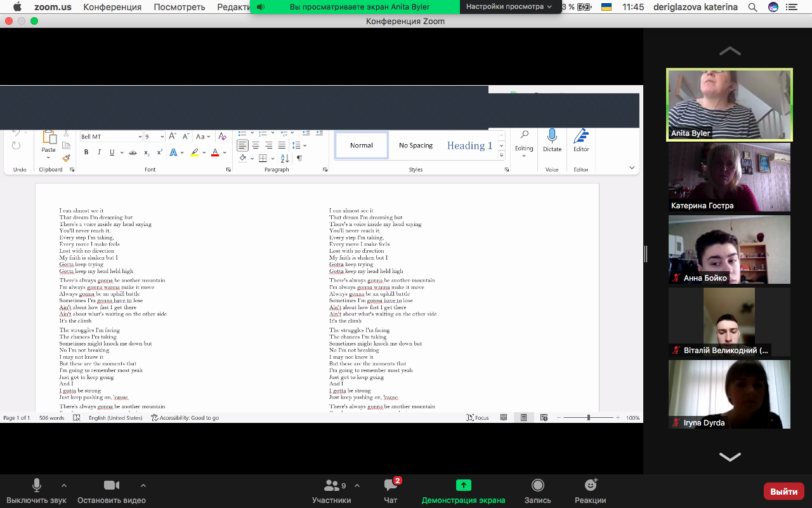Apply Underline formatting
Image resolution: width=812 pixels, height=508 pixels.
[x=112, y=152]
